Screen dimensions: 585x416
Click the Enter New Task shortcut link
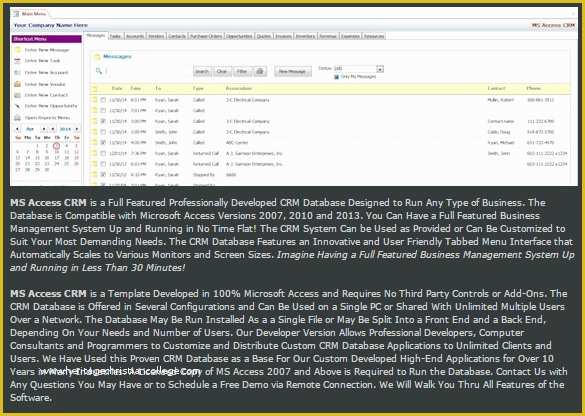pyautogui.click(x=42, y=61)
